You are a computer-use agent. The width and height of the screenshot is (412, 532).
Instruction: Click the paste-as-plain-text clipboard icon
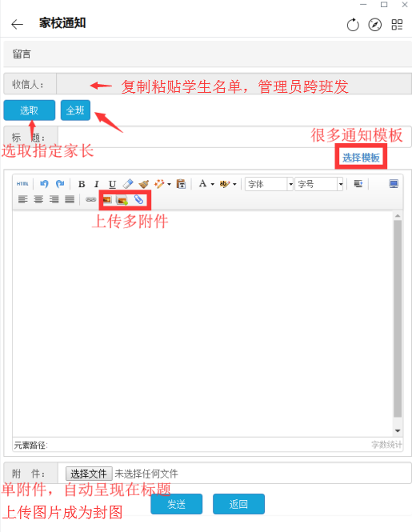tap(182, 184)
